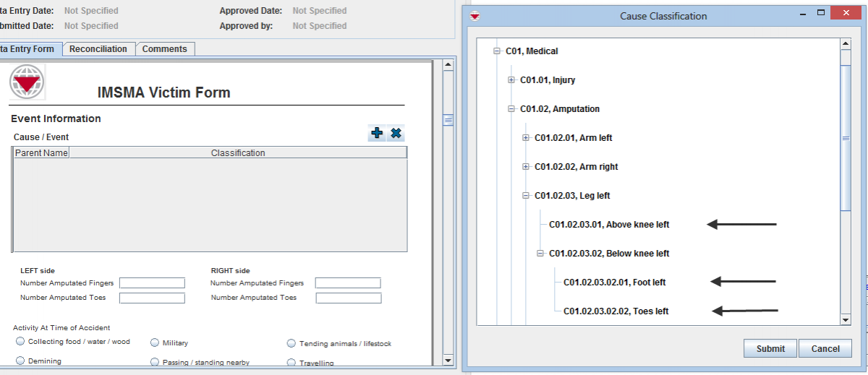This screenshot has height=375, width=868.
Task: Select the Demining activity radio button
Action: 20,361
